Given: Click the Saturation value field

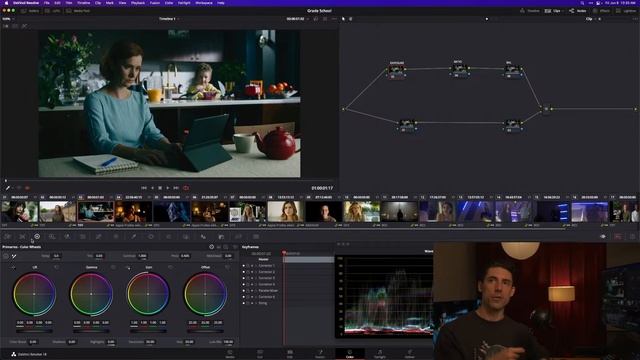Looking at the screenshot, I should pos(150,342).
